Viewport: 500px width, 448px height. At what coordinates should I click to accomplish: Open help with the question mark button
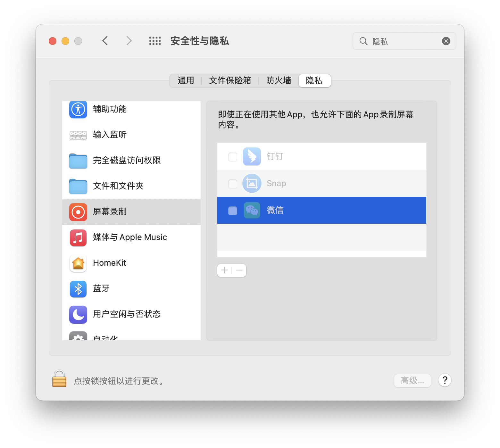[445, 380]
